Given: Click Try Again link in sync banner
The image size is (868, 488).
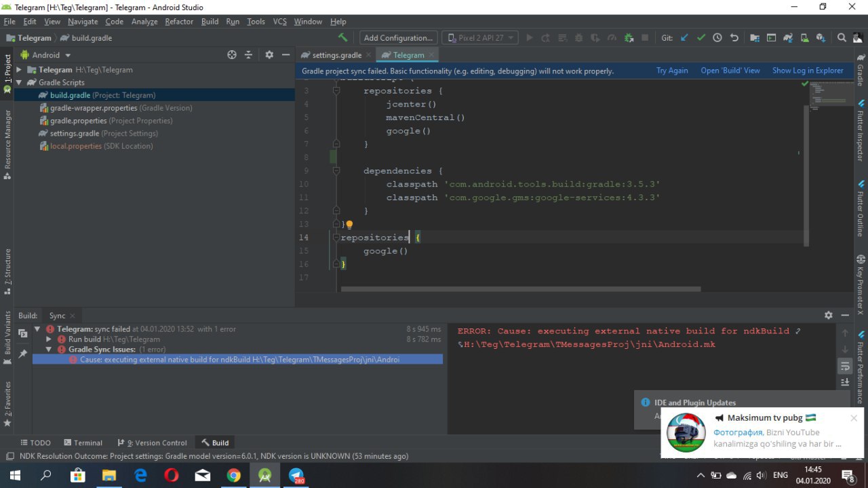Looking at the screenshot, I should (672, 71).
